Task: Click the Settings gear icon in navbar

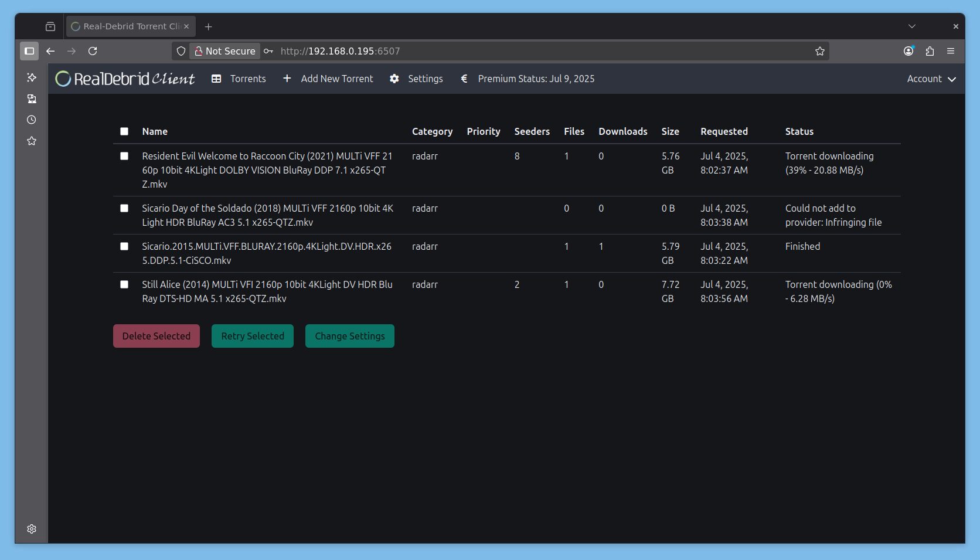Action: click(x=394, y=79)
